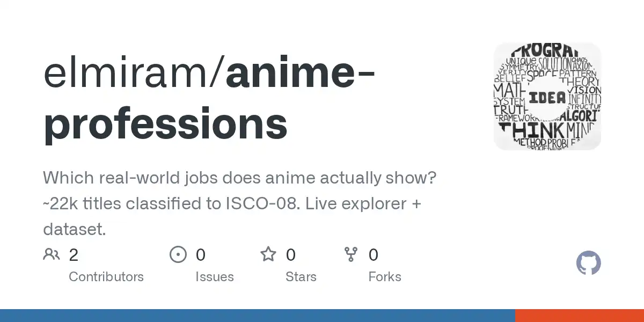The height and width of the screenshot is (322, 644).
Task: Click the contributors people icon
Action: (x=52, y=254)
